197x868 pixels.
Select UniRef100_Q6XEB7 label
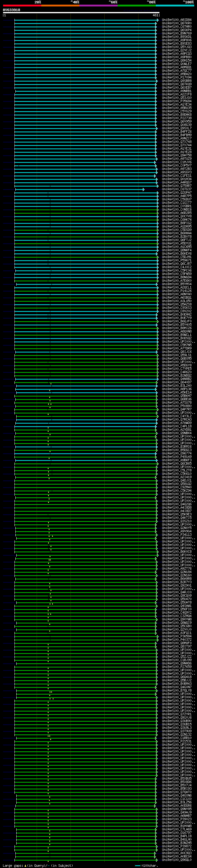pos(177,88)
